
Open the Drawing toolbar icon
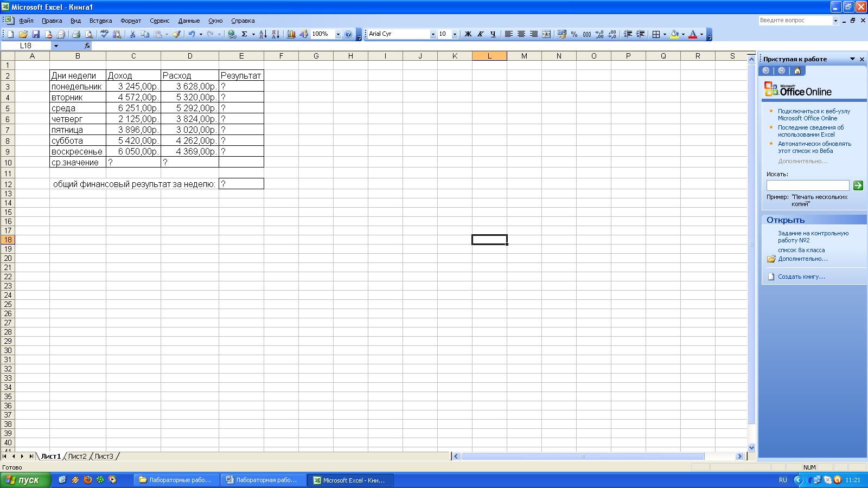304,34
